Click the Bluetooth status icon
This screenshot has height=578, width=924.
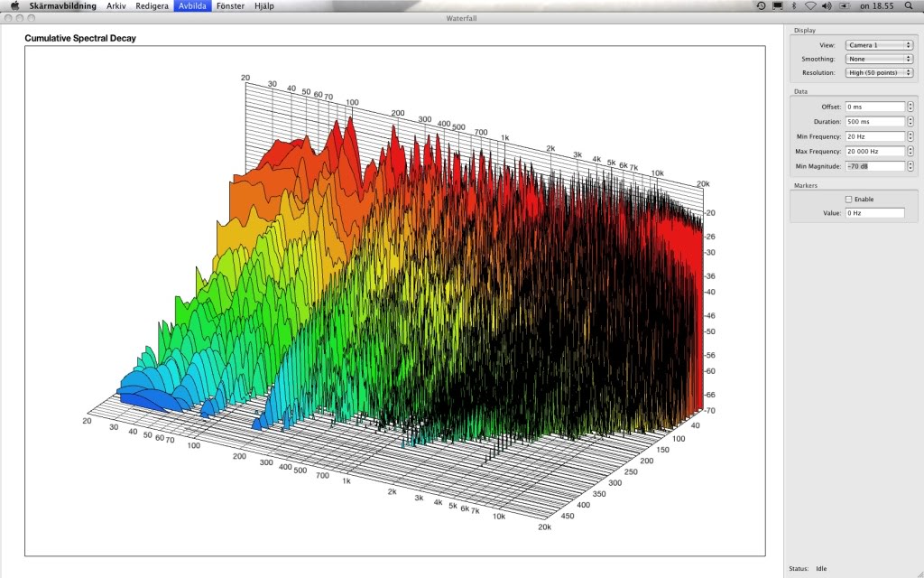point(794,6)
